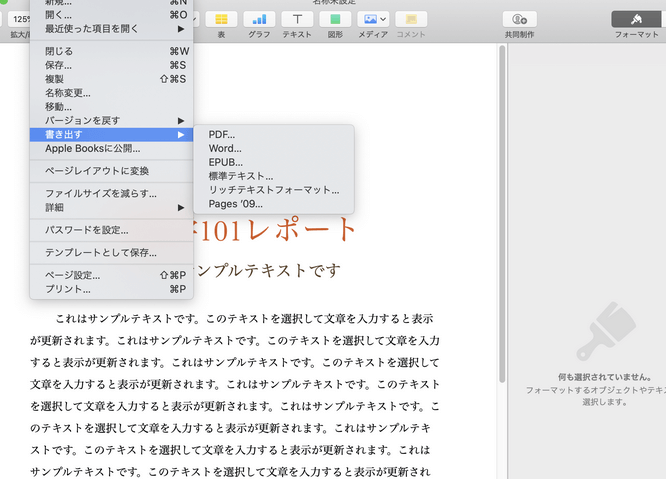Screen dimensions: 666x479
Task: Select Word... export option
Action: (225, 148)
